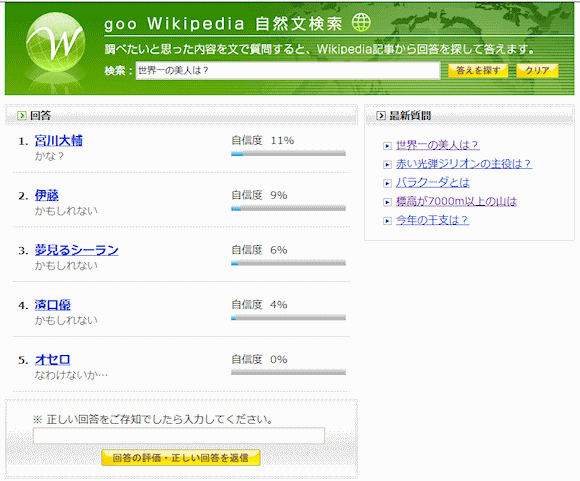Click the かもしれない comment under 濱口優

tap(66, 320)
